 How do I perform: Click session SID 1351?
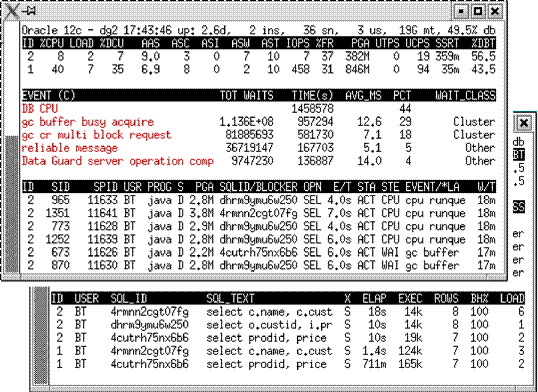pos(57,213)
